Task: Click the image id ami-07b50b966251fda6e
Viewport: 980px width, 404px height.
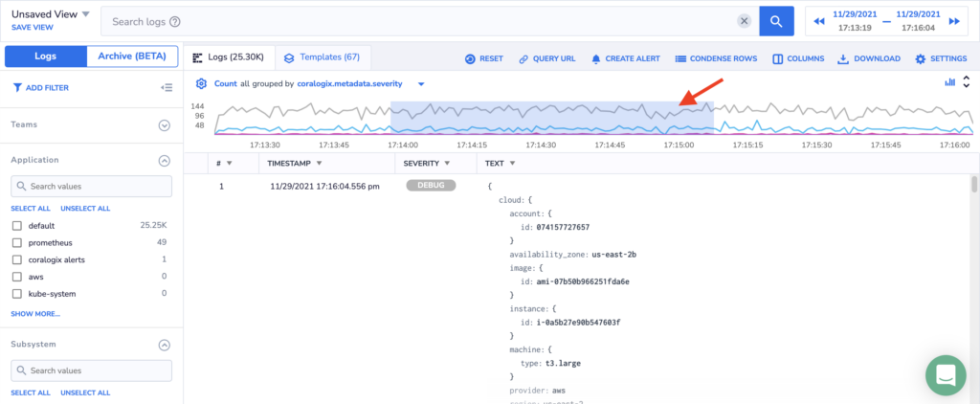Action: click(x=583, y=281)
